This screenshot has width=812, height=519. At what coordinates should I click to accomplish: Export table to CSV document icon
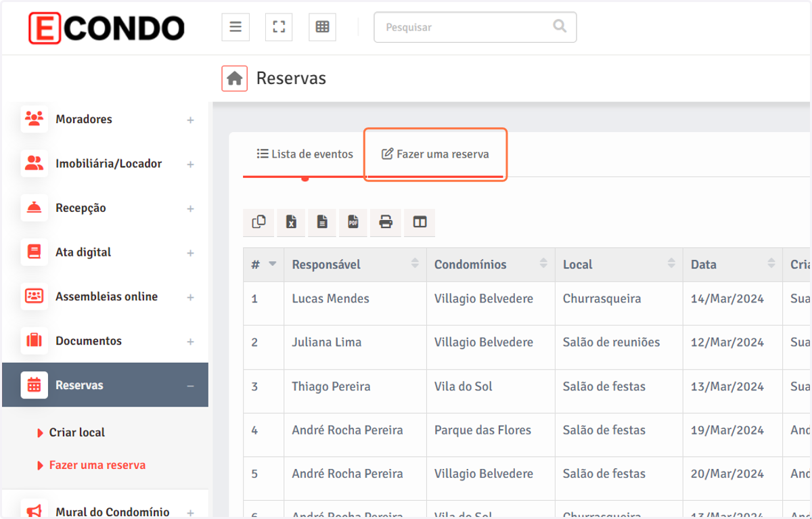[322, 222]
